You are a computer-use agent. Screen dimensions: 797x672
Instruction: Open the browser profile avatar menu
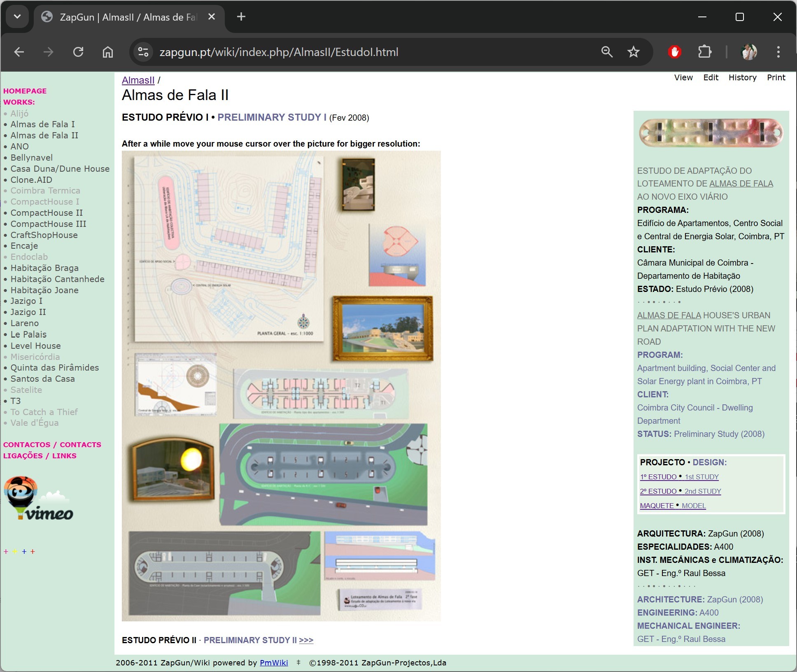tap(749, 52)
